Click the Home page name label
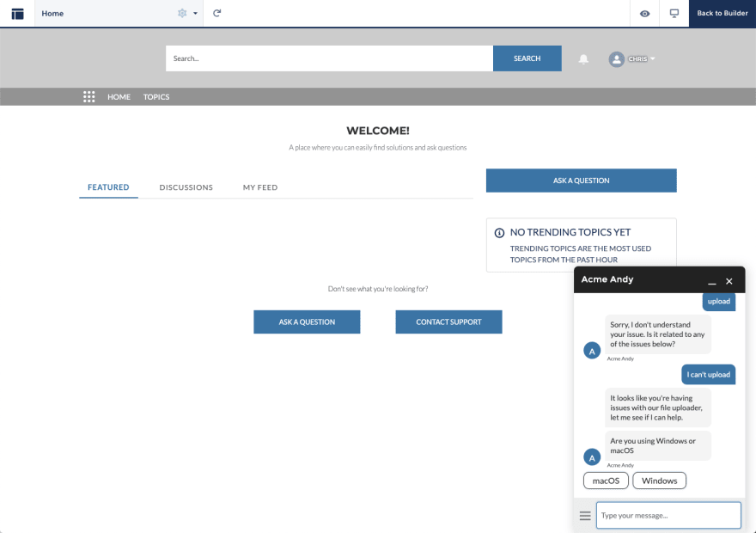 tap(52, 14)
